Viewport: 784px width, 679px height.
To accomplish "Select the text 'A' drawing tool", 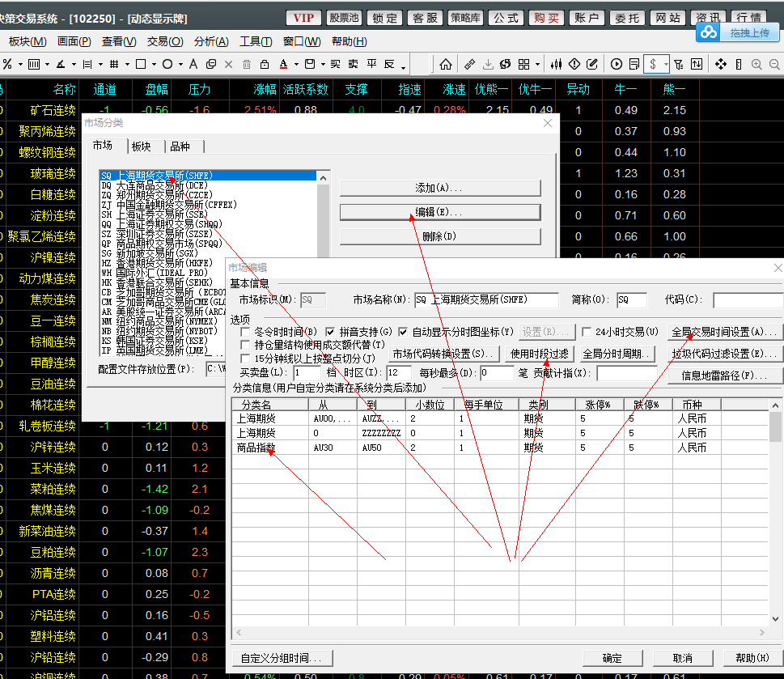I will tap(193, 65).
